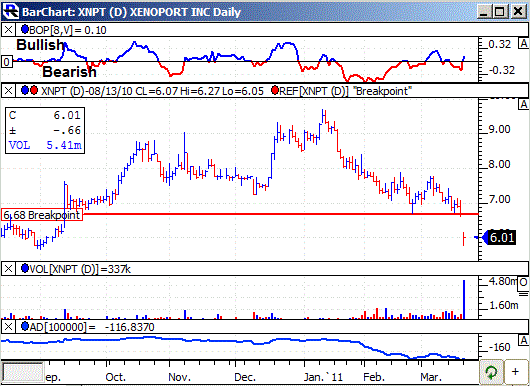Close the AD indicator pane
530x386 pixels.
click(8, 327)
